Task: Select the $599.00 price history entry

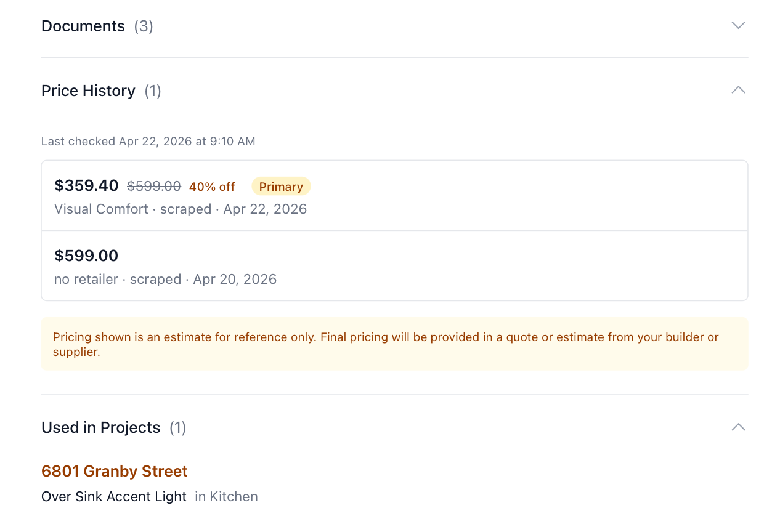Action: click(86, 256)
